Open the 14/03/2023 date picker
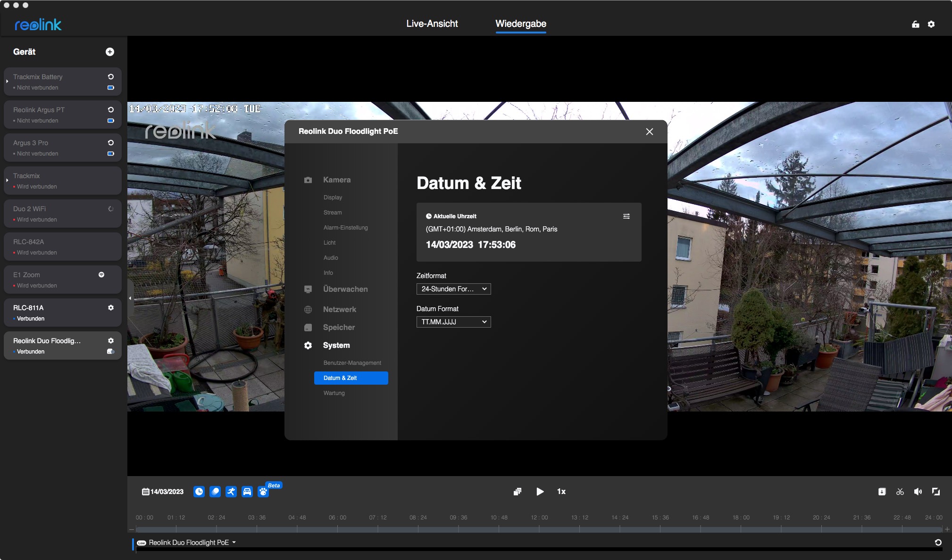The height and width of the screenshot is (560, 952). coord(163,492)
